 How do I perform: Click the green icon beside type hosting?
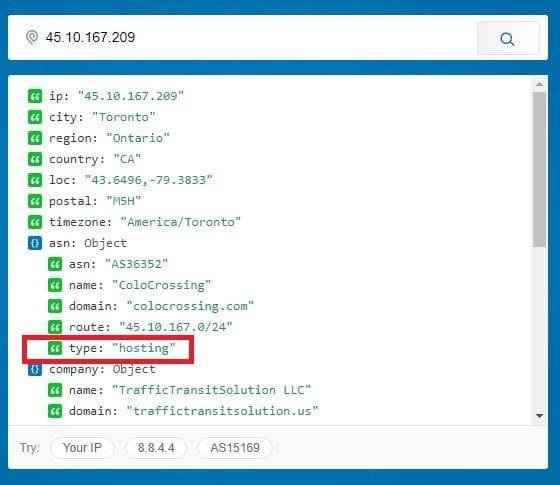[55, 348]
